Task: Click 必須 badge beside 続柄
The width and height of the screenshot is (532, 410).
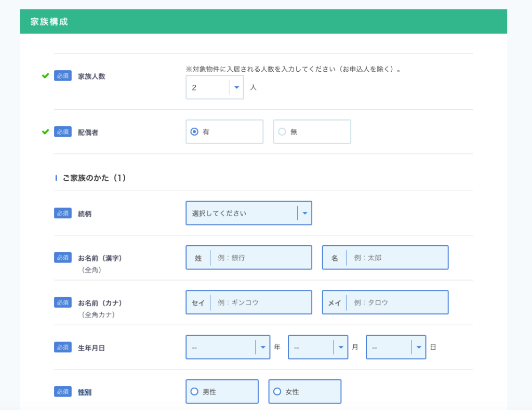Action: click(63, 213)
